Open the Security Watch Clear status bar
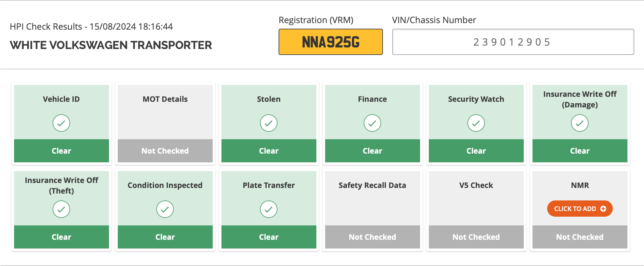 pyautogui.click(x=476, y=151)
